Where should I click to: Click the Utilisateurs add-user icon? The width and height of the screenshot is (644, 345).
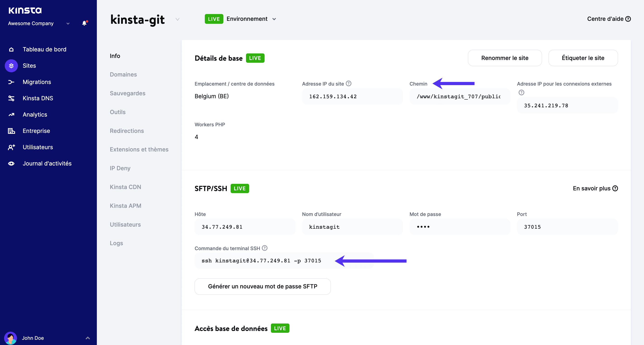point(11,147)
